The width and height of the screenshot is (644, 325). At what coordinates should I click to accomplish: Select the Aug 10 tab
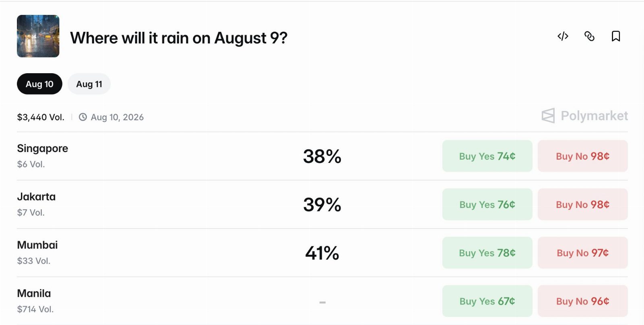tap(39, 84)
